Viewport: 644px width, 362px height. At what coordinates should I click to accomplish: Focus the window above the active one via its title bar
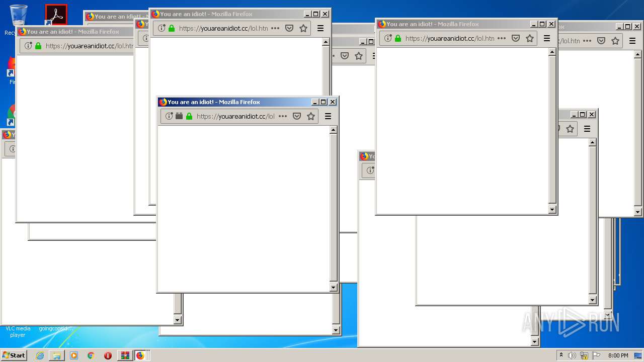pyautogui.click(x=226, y=14)
